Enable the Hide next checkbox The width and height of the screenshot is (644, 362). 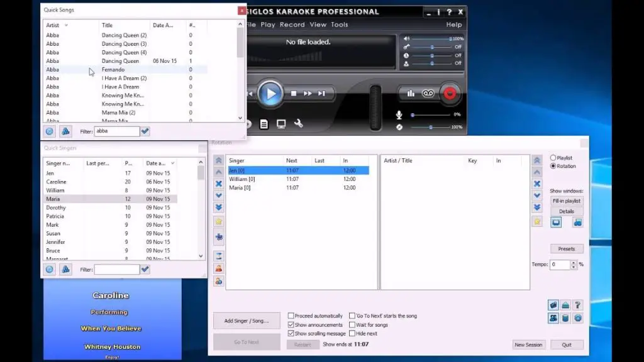click(352, 333)
